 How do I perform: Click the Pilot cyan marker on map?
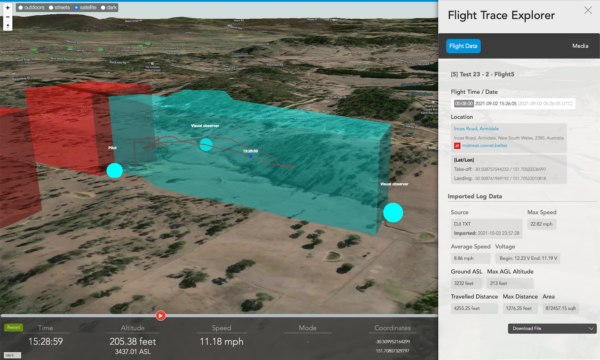(x=114, y=171)
